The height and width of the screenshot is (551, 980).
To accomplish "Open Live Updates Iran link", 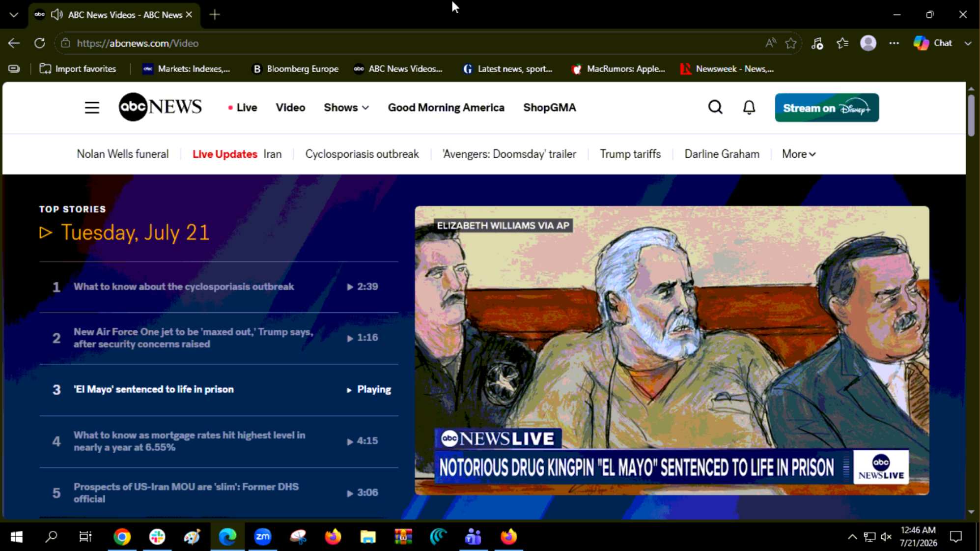I will tap(237, 154).
